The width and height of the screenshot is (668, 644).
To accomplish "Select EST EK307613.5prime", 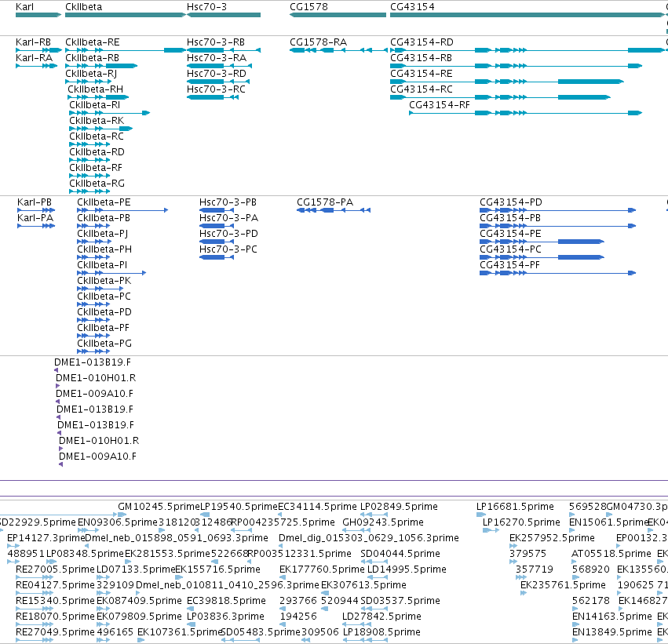I will tap(363, 585).
